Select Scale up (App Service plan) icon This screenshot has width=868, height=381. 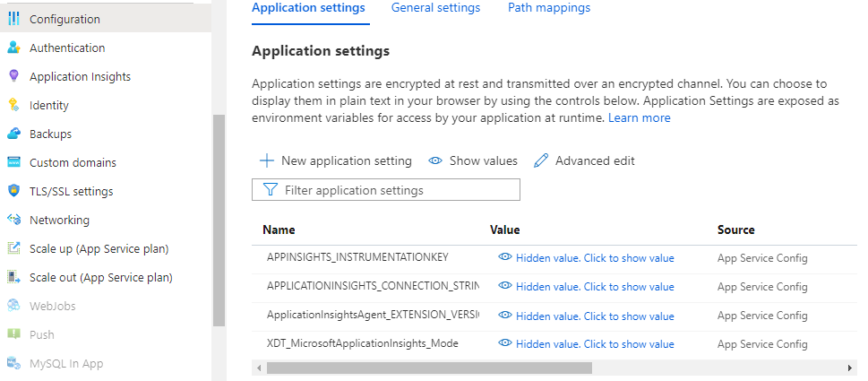click(13, 249)
